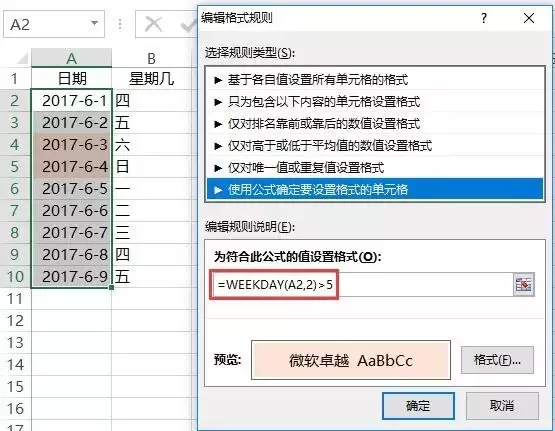
Task: Select column A header
Action: pos(71,58)
